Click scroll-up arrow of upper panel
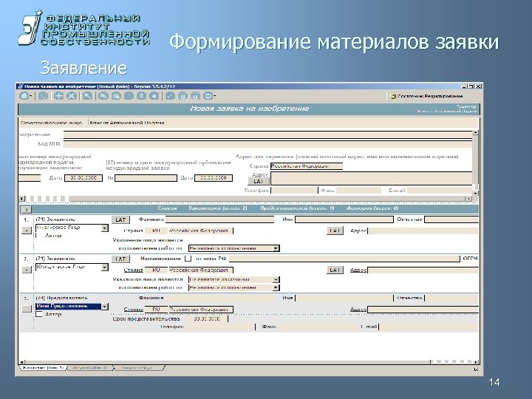Screen dimensions: 532x399 pos(476,133)
